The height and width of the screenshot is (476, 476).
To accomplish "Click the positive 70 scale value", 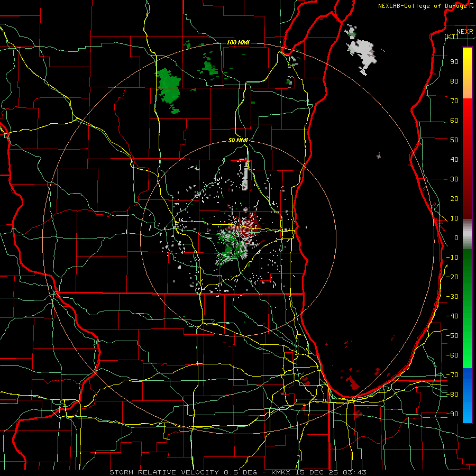I will [x=454, y=101].
